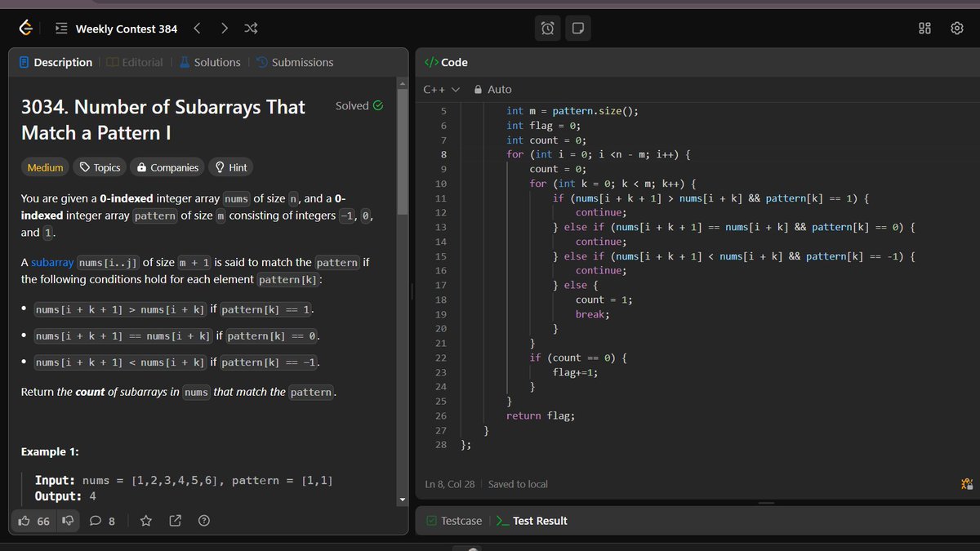
Task: Open the LeetCode home logo
Action: coord(26,29)
